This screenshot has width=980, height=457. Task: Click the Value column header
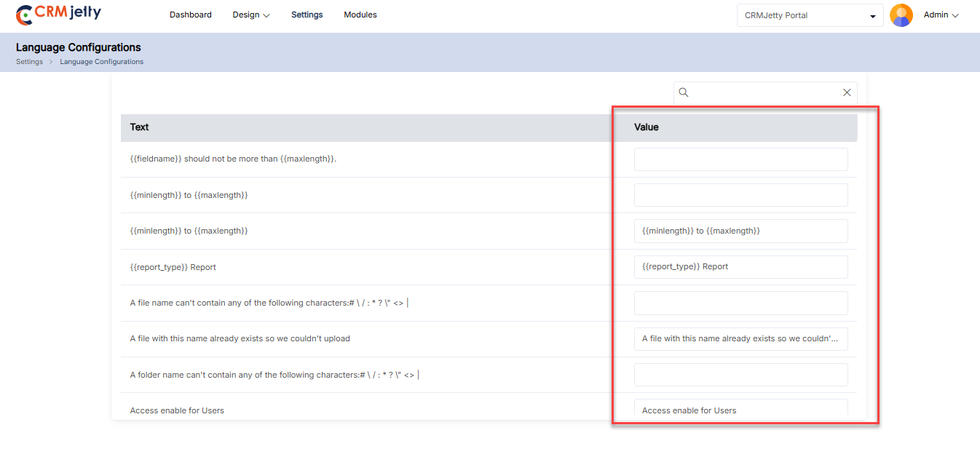[x=647, y=127]
